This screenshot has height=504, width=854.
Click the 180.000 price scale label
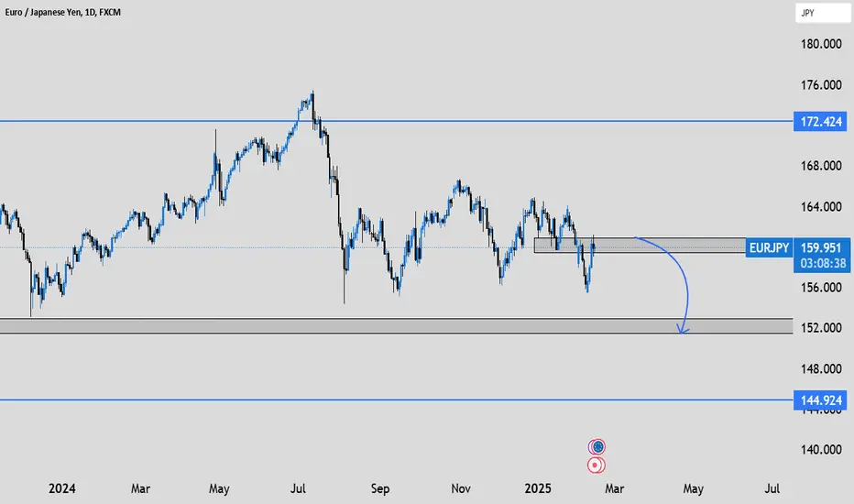tap(821, 44)
